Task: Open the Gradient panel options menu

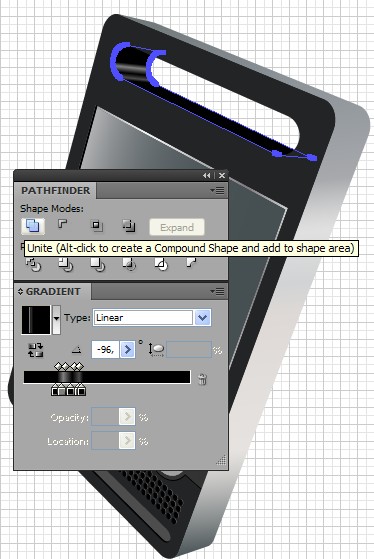Action: 217,292
